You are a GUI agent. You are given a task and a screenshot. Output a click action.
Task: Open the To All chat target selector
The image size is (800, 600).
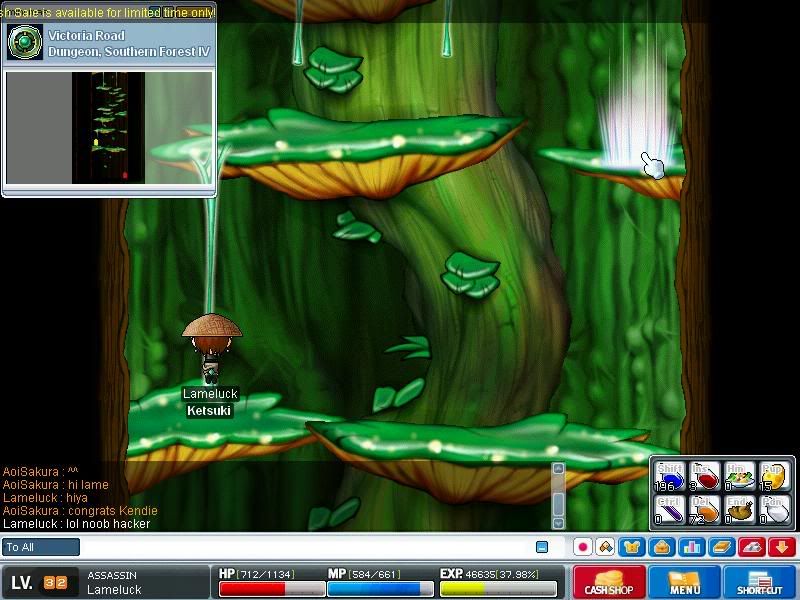point(41,547)
